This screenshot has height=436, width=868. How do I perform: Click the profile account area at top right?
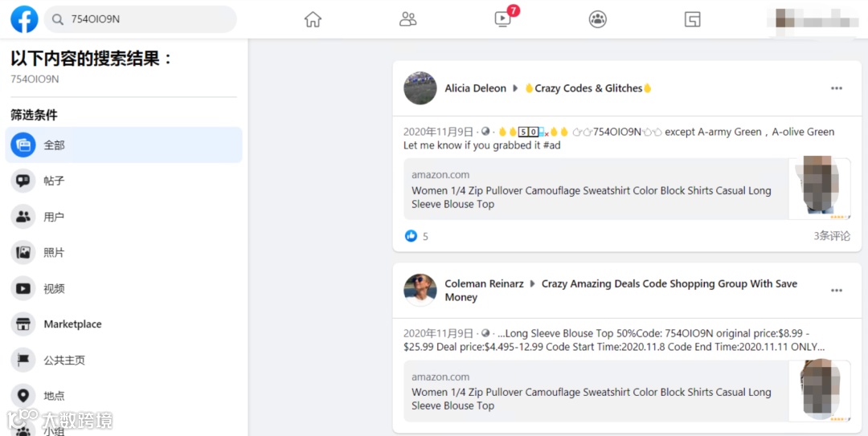pyautogui.click(x=812, y=20)
